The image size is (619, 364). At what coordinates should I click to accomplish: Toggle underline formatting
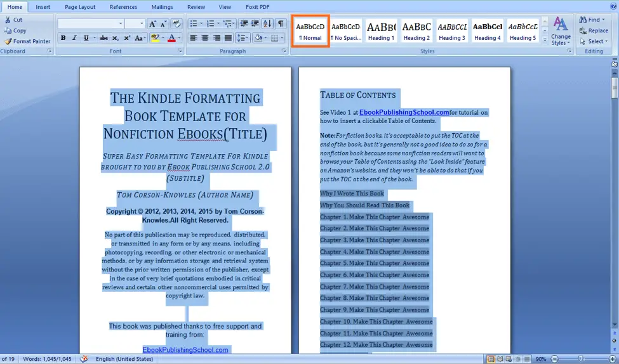[86, 38]
